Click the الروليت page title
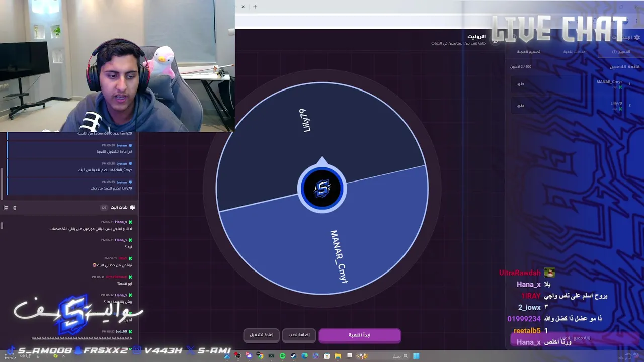644x362 pixels. (476, 36)
